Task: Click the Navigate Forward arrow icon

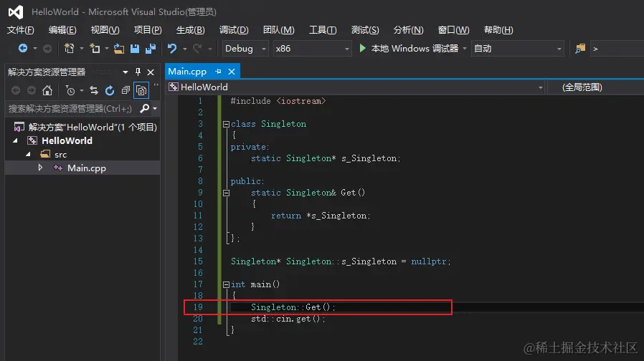Action: tap(47, 49)
